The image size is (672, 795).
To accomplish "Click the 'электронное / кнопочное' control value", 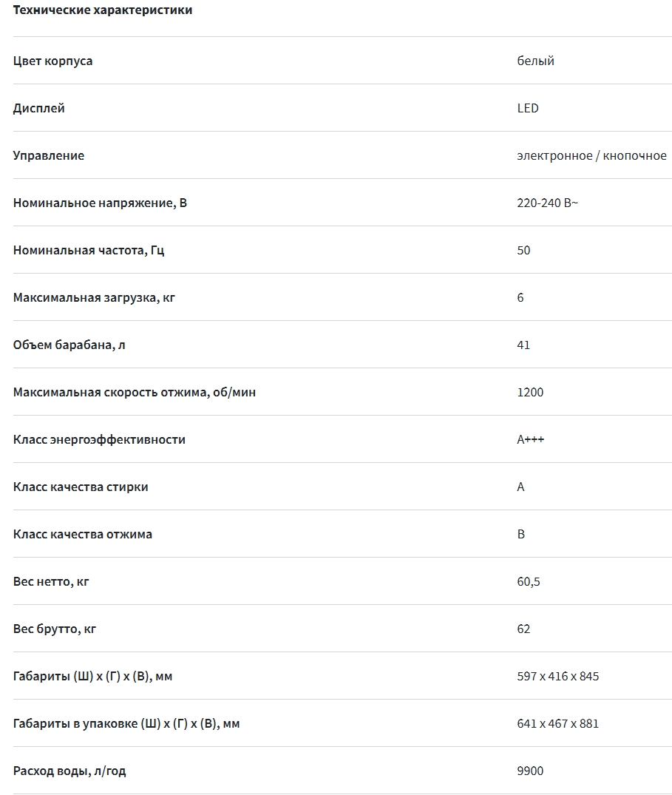I will click(591, 155).
